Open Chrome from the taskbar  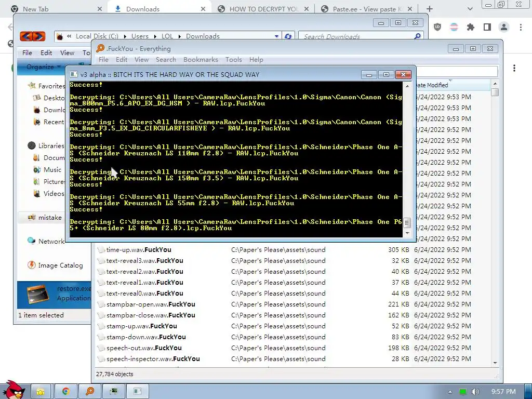pyautogui.click(x=65, y=392)
